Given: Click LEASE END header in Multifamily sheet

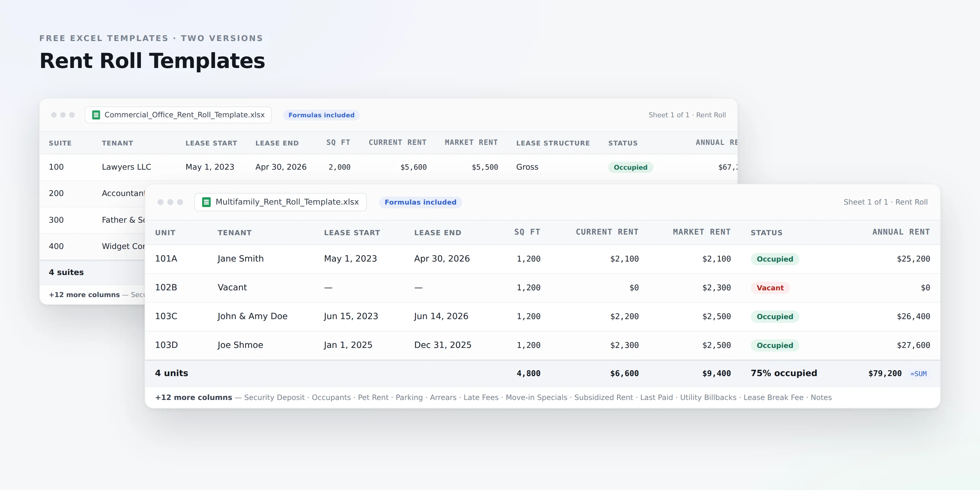Looking at the screenshot, I should (x=438, y=232).
